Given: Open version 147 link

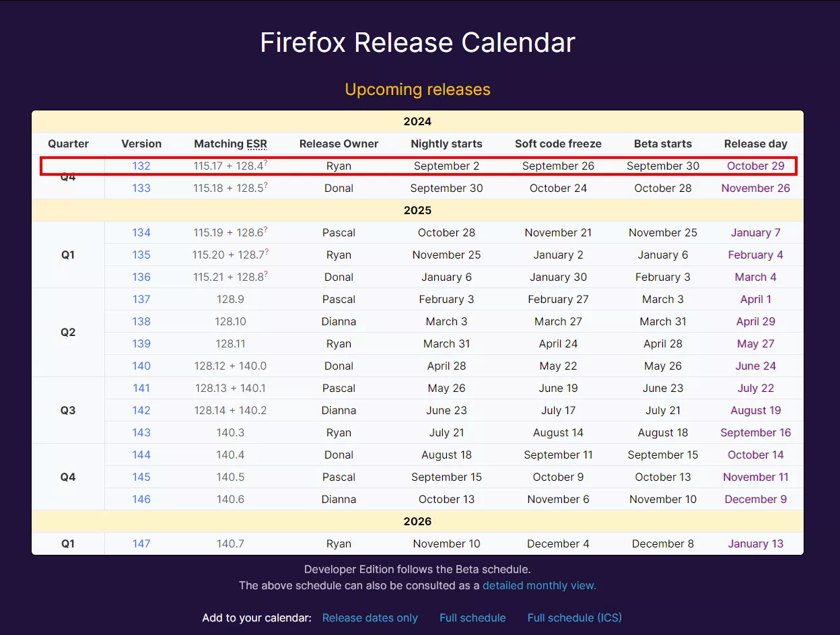Looking at the screenshot, I should pyautogui.click(x=141, y=543).
